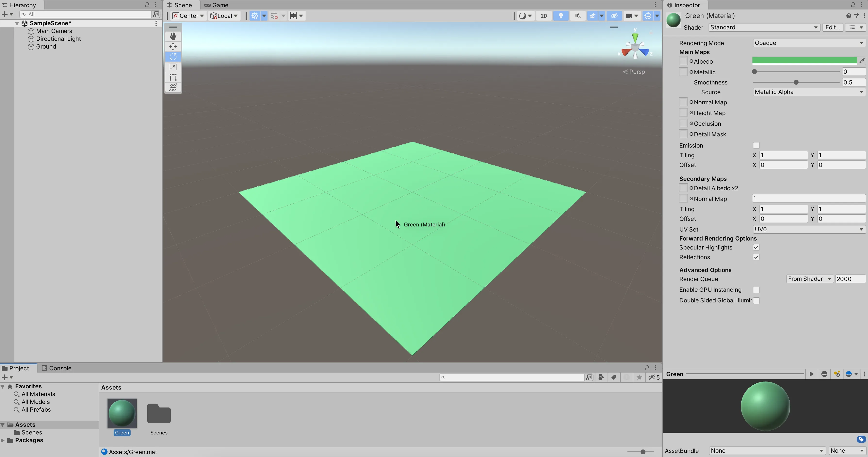The image size is (868, 457).
Task: Open Rendering Mode Opaque dropdown
Action: tap(809, 43)
